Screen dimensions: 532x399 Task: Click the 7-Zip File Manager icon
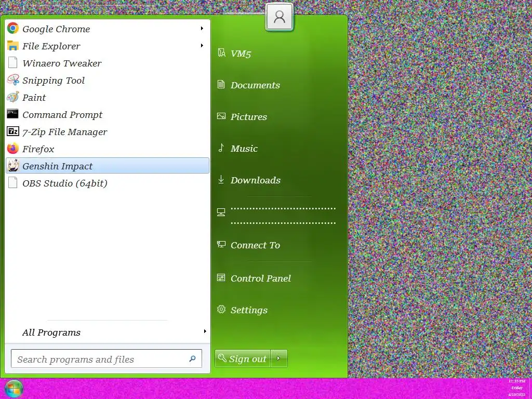[13, 131]
